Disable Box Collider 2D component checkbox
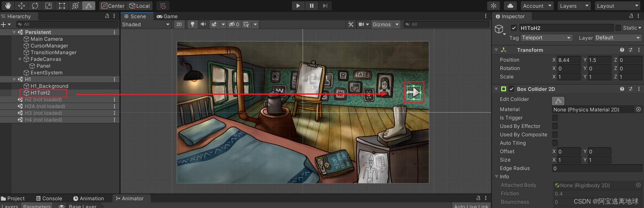Screen dimensions: 644x208 [x=512, y=89]
